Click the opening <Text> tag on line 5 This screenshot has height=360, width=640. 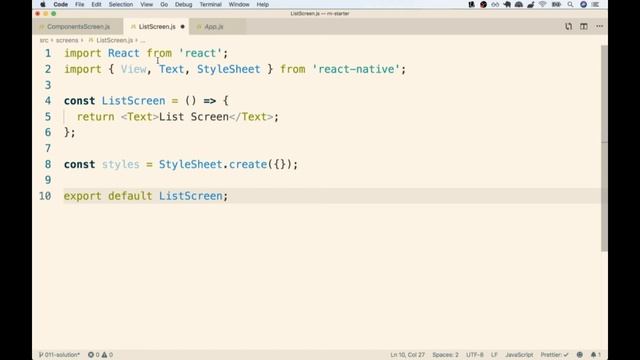(140, 117)
